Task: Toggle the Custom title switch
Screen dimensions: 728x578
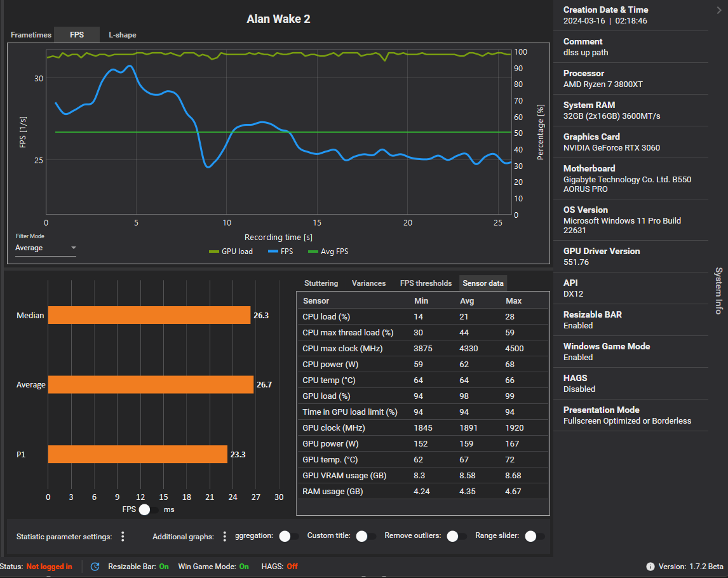Action: (366, 536)
